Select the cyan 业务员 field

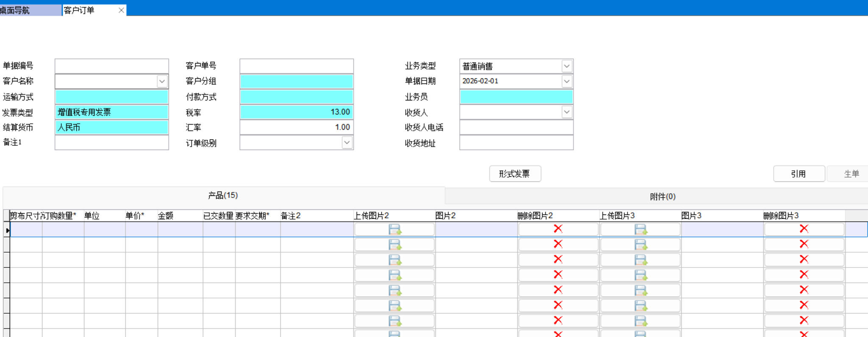(516, 97)
